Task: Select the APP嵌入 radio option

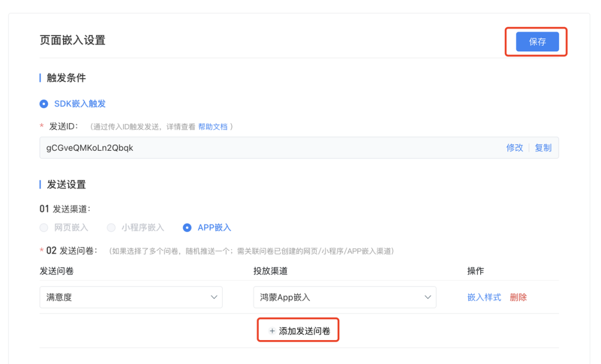Action: point(188,228)
